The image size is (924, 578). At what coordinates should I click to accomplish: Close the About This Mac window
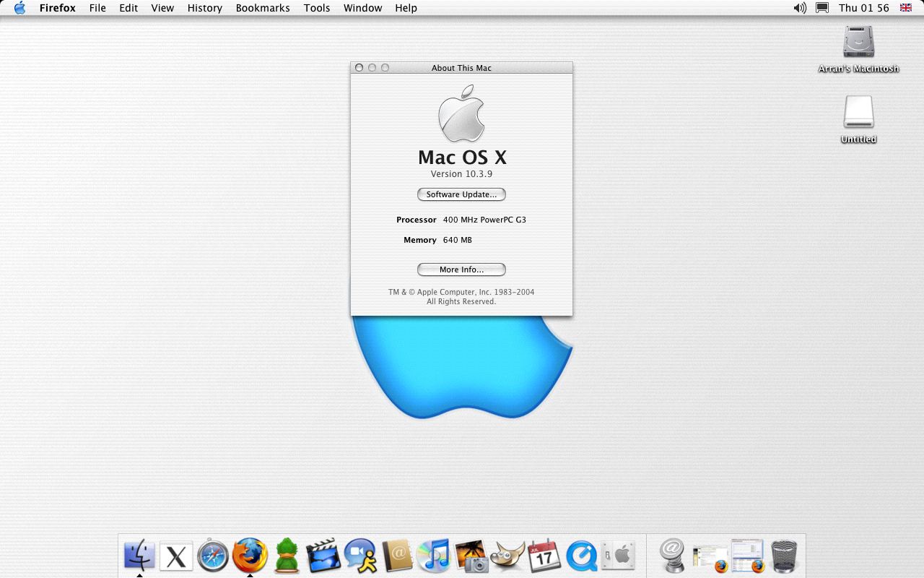(x=359, y=68)
